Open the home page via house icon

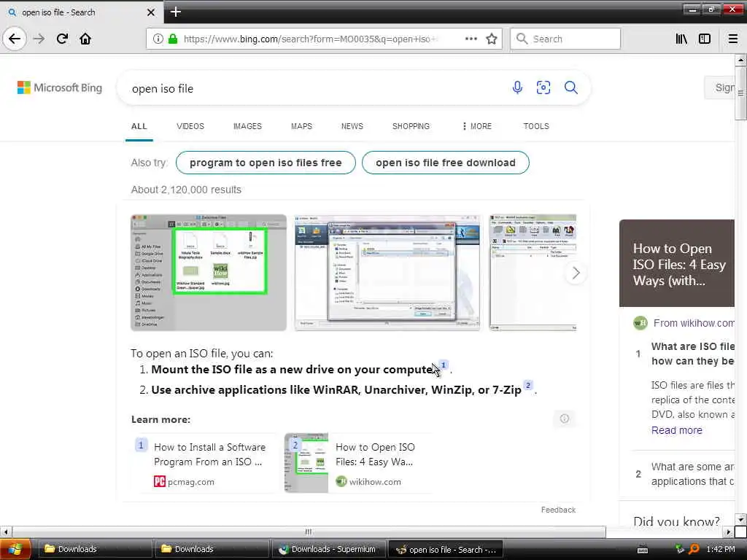[85, 39]
